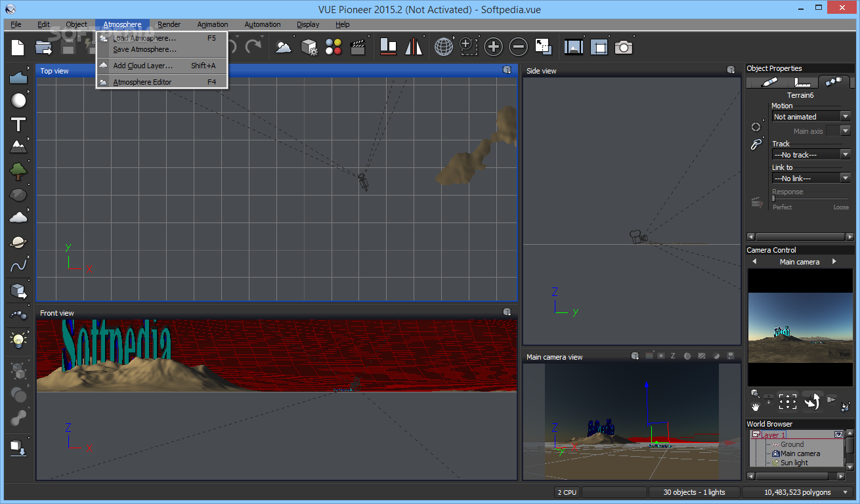The image size is (860, 504).
Task: Click the New scene icon in toolbar
Action: click(18, 47)
